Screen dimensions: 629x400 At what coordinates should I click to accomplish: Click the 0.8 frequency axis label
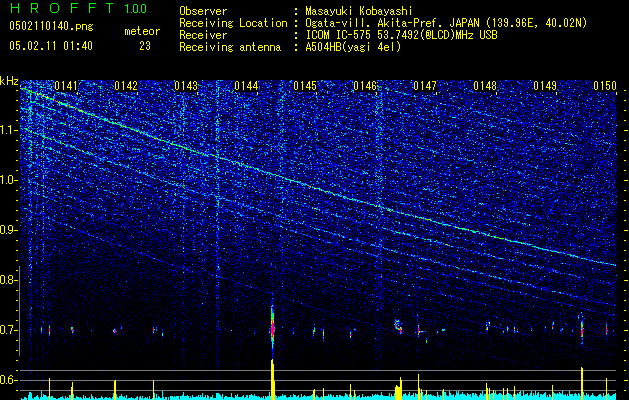9,280
